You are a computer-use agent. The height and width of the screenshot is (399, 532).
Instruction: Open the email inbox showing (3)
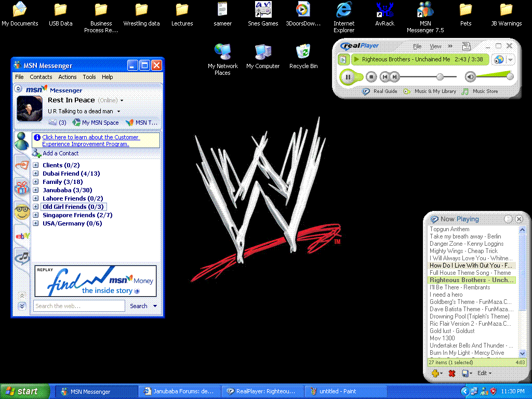[57, 123]
